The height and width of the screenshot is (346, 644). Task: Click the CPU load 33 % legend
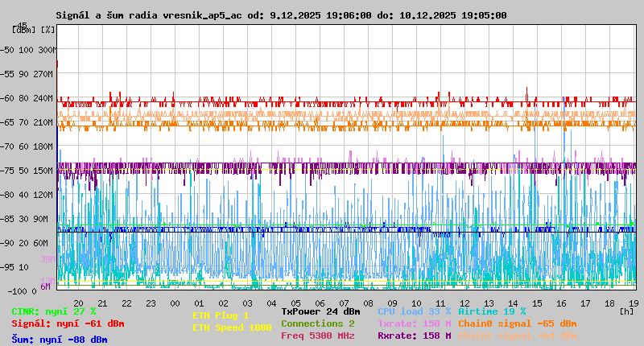[415, 311]
